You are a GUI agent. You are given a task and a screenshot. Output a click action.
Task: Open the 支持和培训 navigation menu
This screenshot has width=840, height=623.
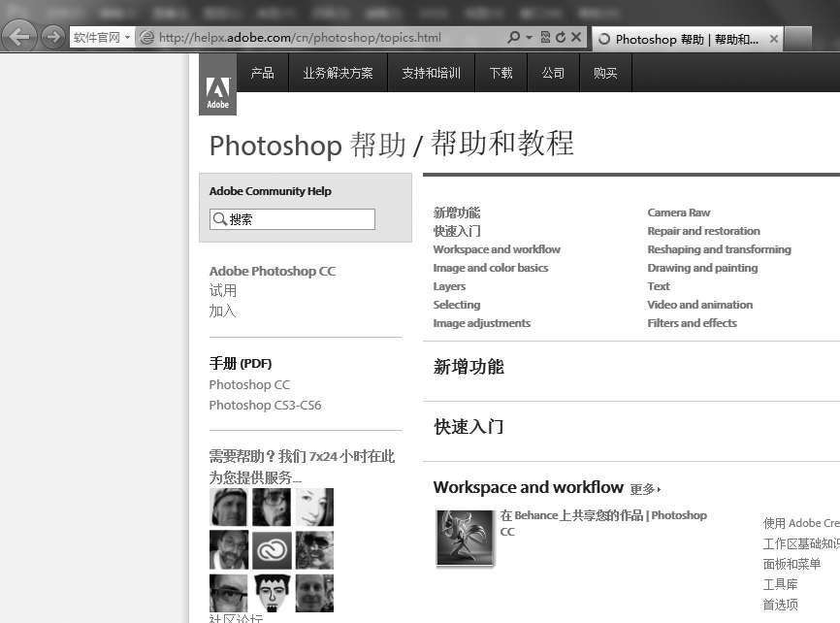coord(431,73)
